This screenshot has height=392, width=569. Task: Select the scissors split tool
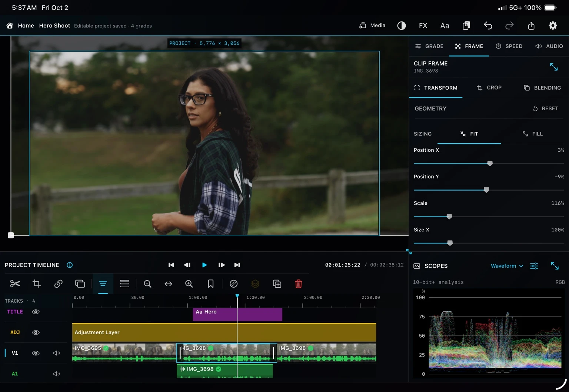tap(15, 284)
